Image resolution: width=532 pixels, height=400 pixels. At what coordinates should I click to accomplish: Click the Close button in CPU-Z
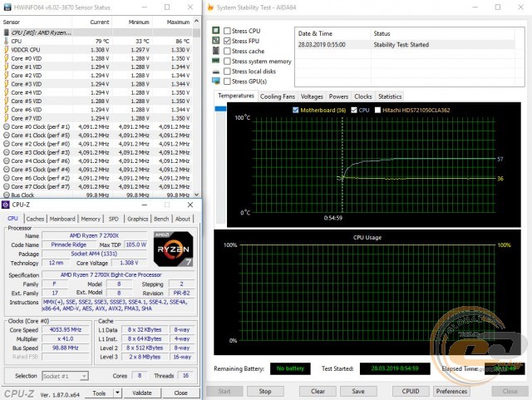click(181, 393)
